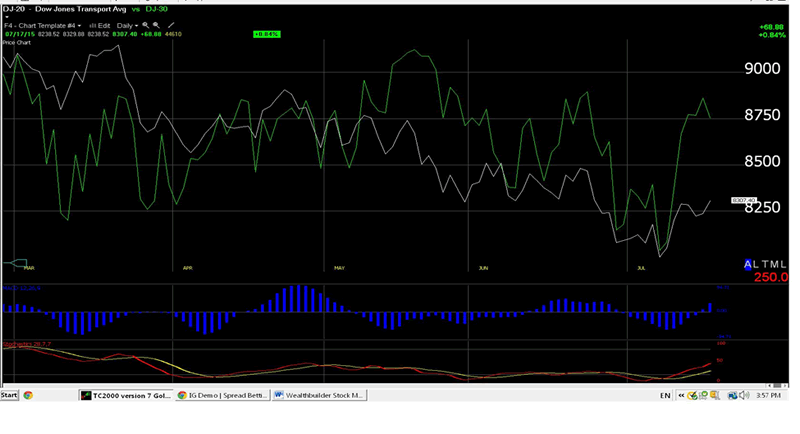800x434 pixels.
Task: Click the security shield tray icon
Action: [x=692, y=396]
